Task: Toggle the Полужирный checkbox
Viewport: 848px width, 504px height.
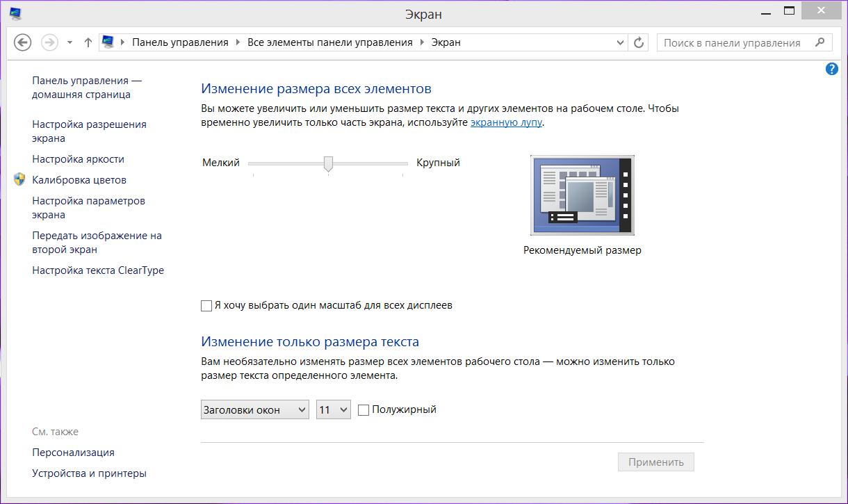Action: (x=364, y=410)
